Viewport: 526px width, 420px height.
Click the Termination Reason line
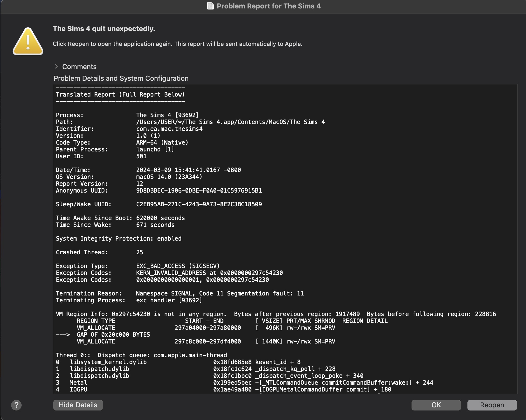click(179, 293)
